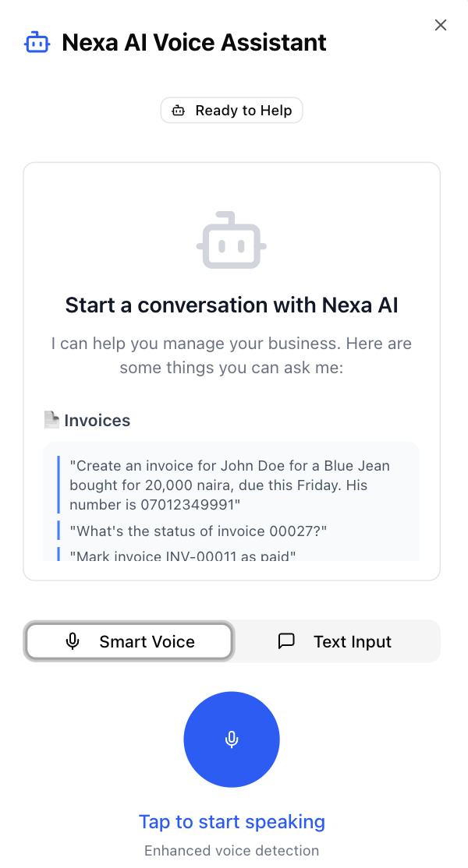Click the document icon beside Invoices
468x868 pixels.
pyautogui.click(x=51, y=420)
